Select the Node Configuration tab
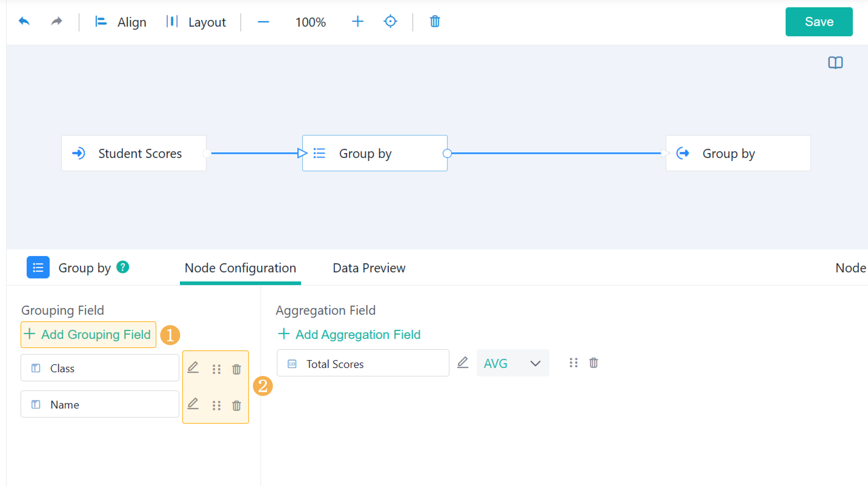The height and width of the screenshot is (486, 868). [x=240, y=268]
